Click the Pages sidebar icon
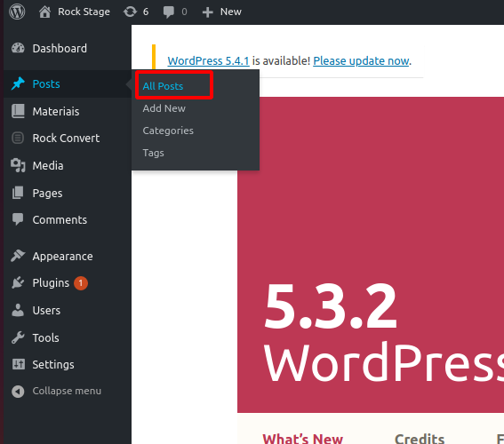Viewport: 504px width, 444px height. pyautogui.click(x=18, y=193)
